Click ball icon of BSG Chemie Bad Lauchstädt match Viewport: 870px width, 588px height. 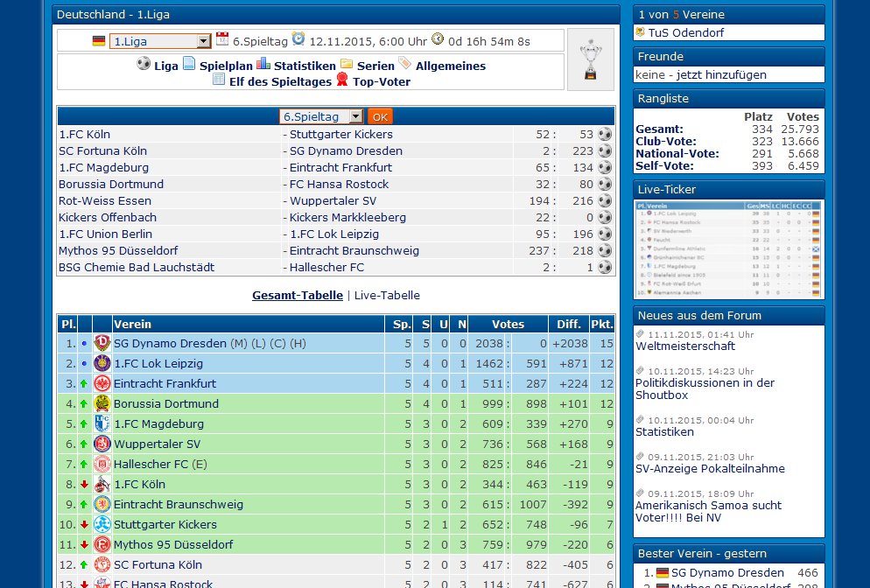pos(605,268)
